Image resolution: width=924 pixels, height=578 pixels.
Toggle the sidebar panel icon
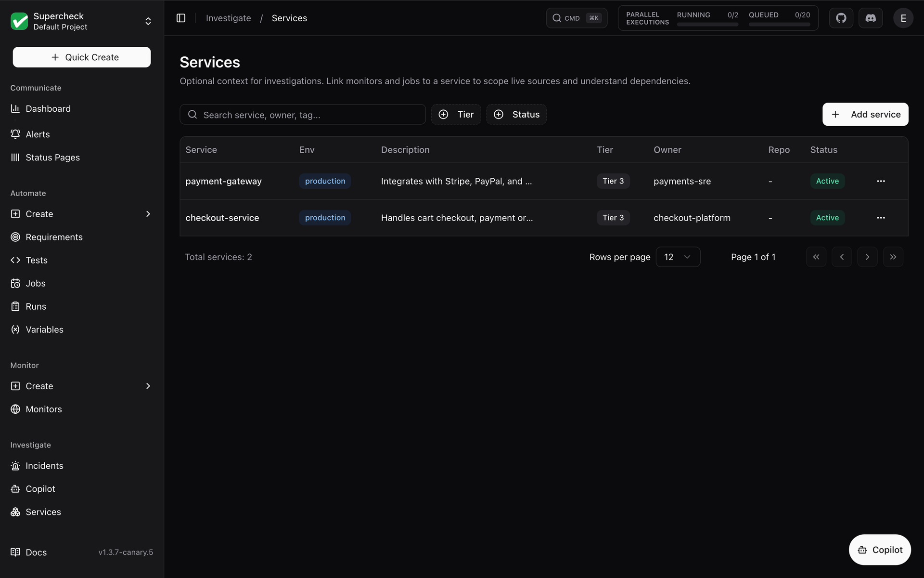(x=181, y=18)
